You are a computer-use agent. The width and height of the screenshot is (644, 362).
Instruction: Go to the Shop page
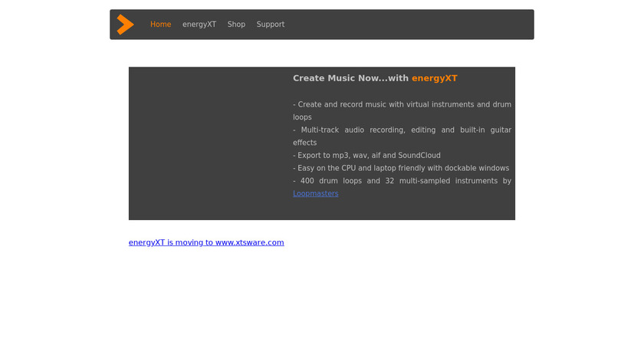236,25
